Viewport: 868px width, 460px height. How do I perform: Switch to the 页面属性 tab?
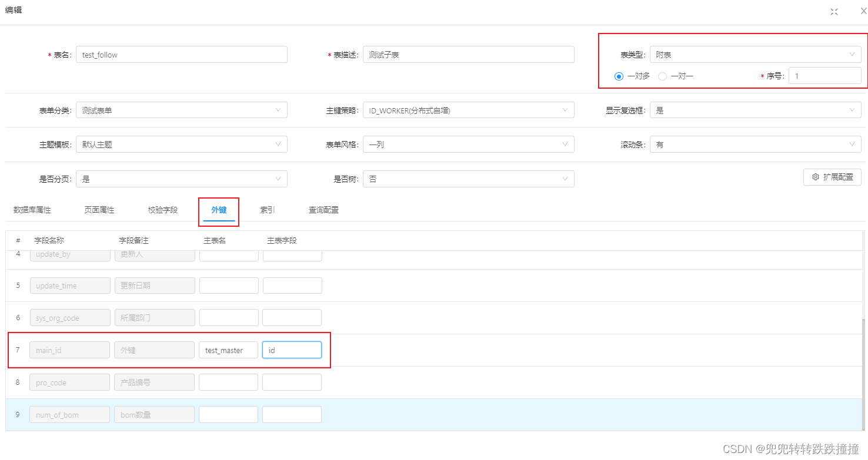tap(99, 210)
